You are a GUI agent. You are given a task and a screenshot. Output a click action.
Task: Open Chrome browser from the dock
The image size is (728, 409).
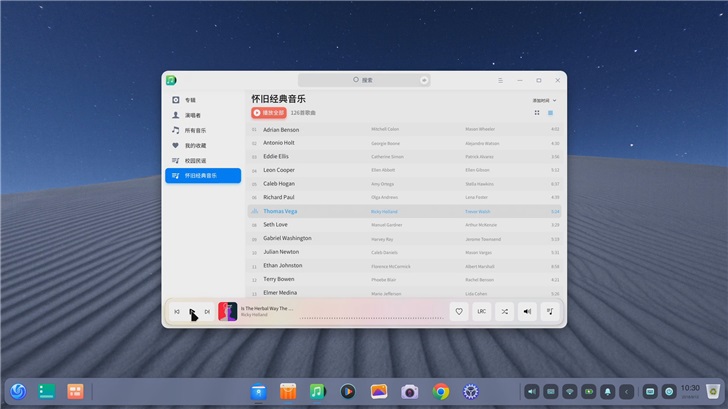click(441, 391)
